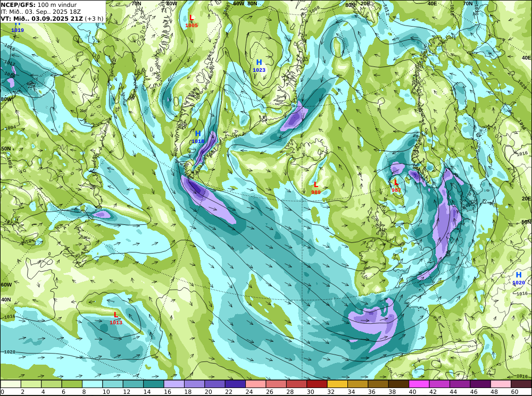Select the red L marker labeled 1013

point(115,315)
